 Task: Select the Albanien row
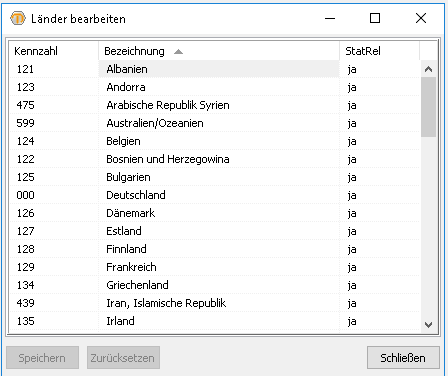click(x=215, y=69)
